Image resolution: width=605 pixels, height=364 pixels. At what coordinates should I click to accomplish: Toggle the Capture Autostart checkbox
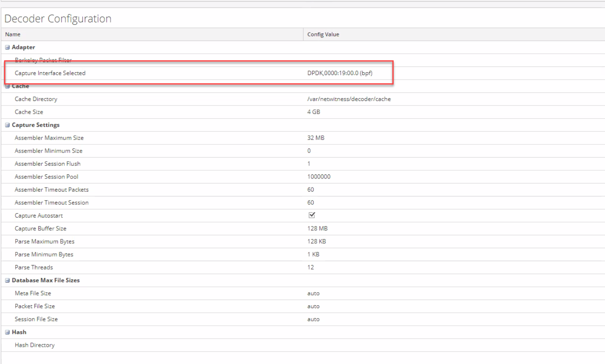312,215
